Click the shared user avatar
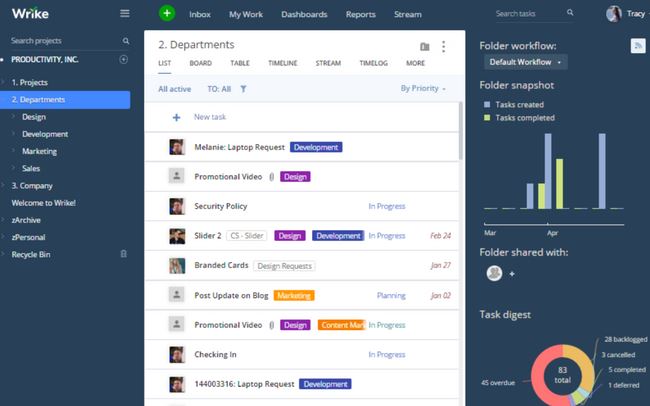 point(494,273)
